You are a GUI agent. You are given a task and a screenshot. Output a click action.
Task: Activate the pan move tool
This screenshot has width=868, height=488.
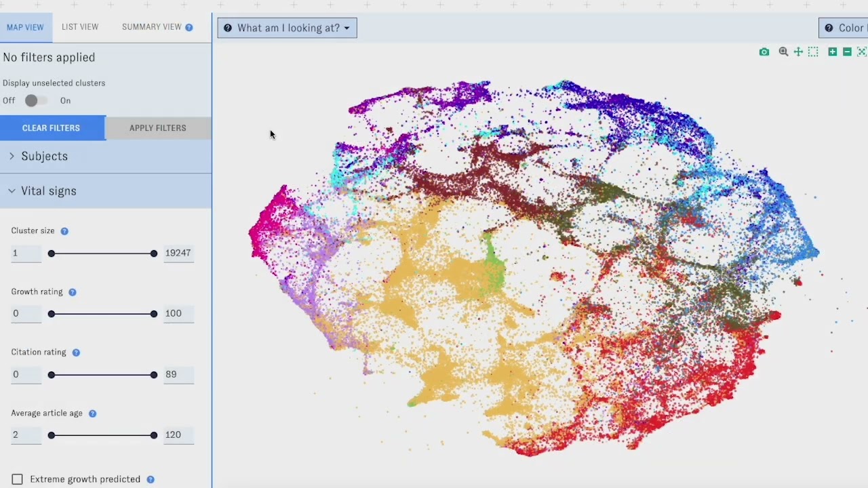[x=798, y=52]
